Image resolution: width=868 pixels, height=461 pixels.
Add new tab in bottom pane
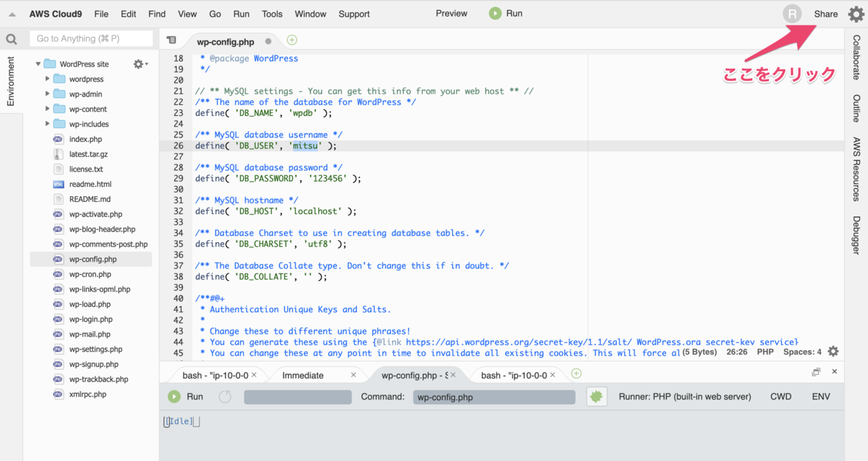576,373
